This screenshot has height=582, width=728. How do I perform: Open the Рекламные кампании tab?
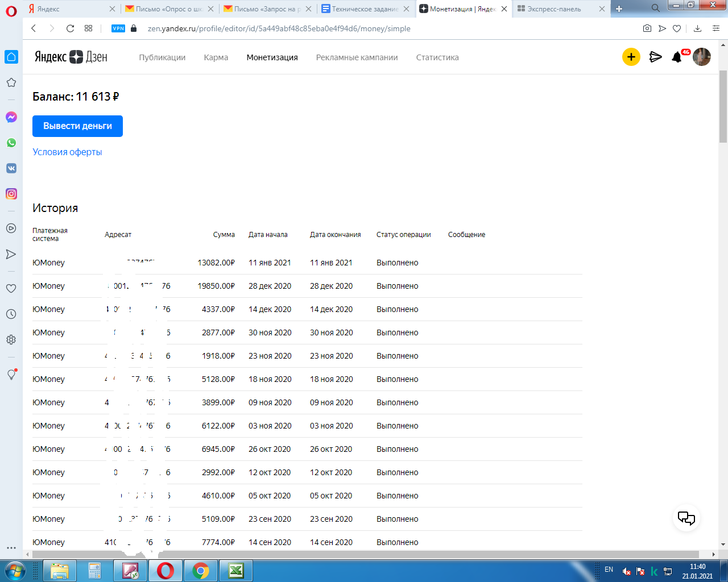(x=357, y=57)
